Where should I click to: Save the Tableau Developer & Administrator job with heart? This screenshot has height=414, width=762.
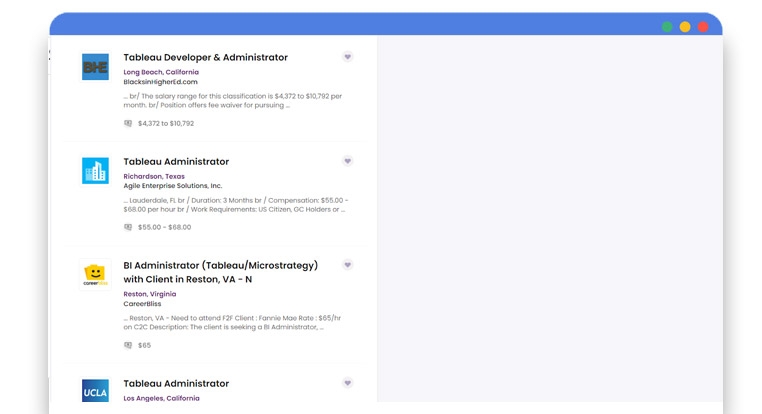tap(347, 57)
